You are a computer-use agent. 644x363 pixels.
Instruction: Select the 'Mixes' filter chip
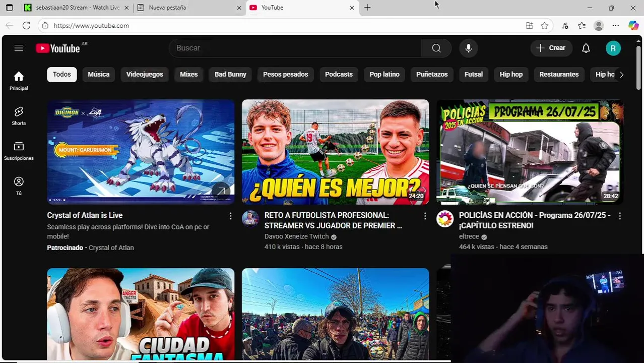189,74
